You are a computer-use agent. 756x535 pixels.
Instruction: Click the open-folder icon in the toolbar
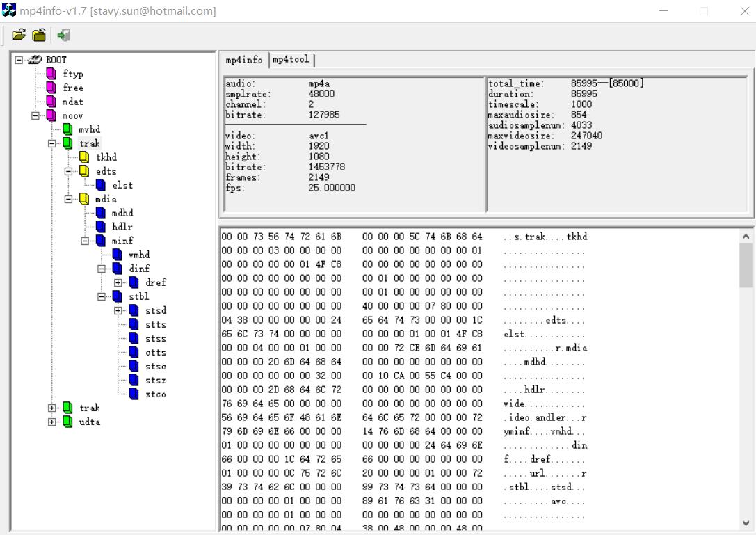tap(19, 35)
